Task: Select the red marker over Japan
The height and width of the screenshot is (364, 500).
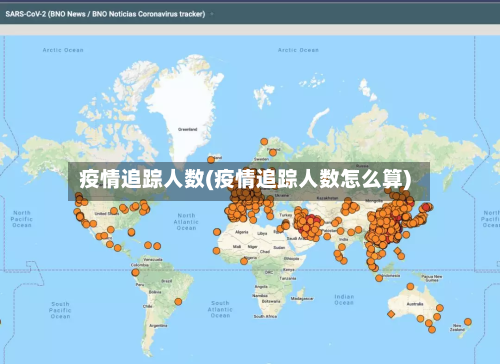Action: coord(426,207)
